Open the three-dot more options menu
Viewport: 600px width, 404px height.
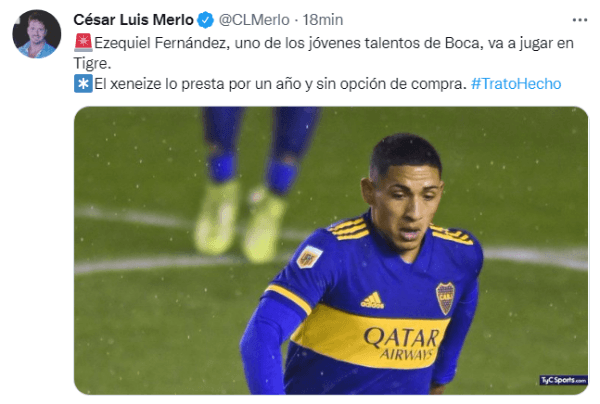pos(580,20)
